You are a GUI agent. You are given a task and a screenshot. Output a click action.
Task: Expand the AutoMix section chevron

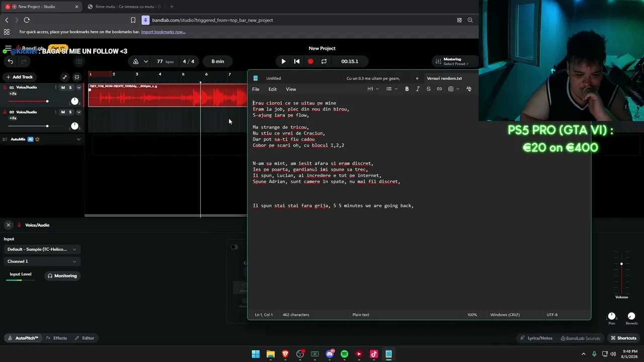[x=78, y=139]
